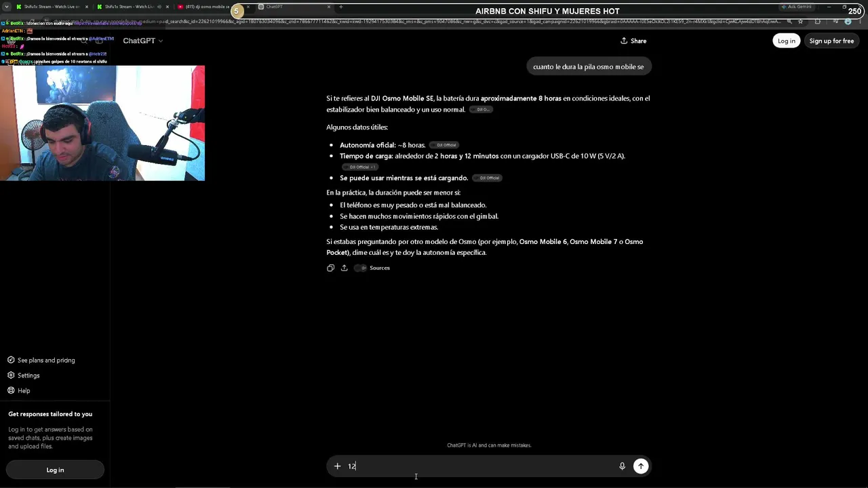
Task: Click the webcam overlay of the streamer
Action: click(x=102, y=123)
